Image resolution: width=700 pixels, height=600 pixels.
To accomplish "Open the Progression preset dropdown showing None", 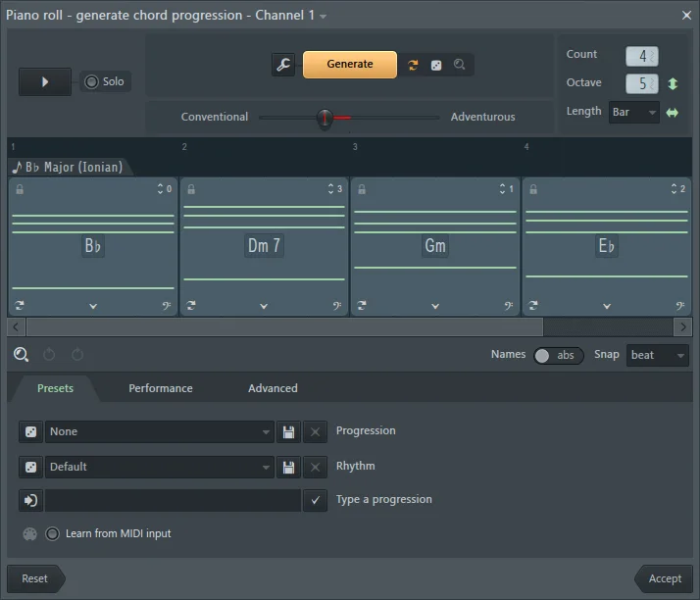I will pyautogui.click(x=160, y=431).
